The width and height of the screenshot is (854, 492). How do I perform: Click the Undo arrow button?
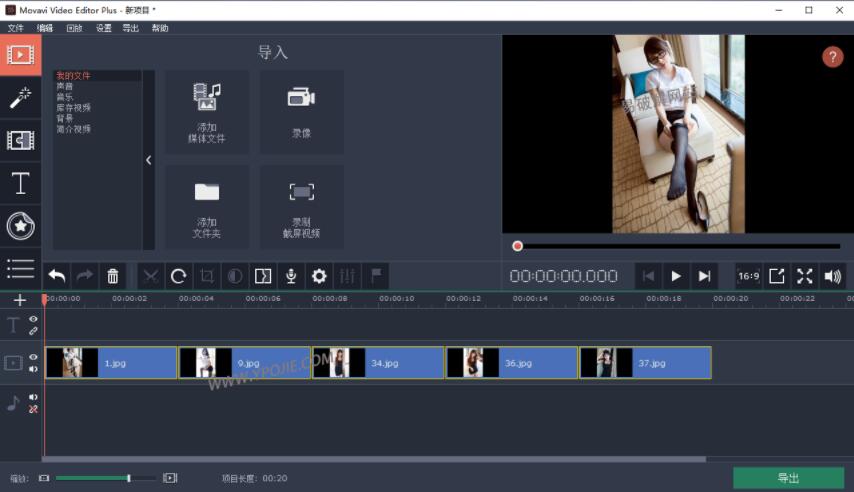[57, 276]
